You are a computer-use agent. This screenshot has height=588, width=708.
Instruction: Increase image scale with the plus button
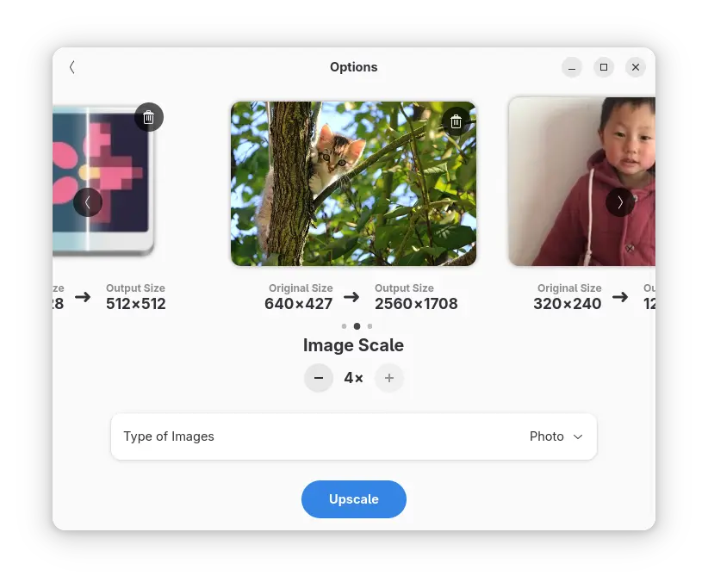[x=389, y=378]
